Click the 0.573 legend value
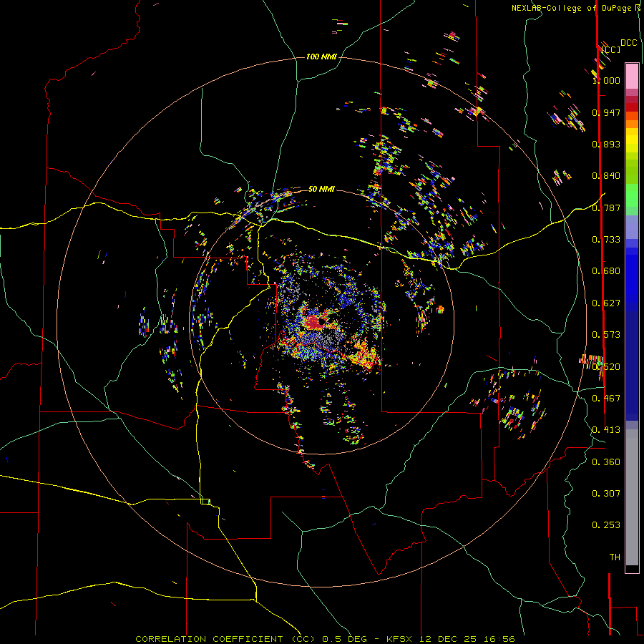The image size is (644, 644). pos(606,334)
